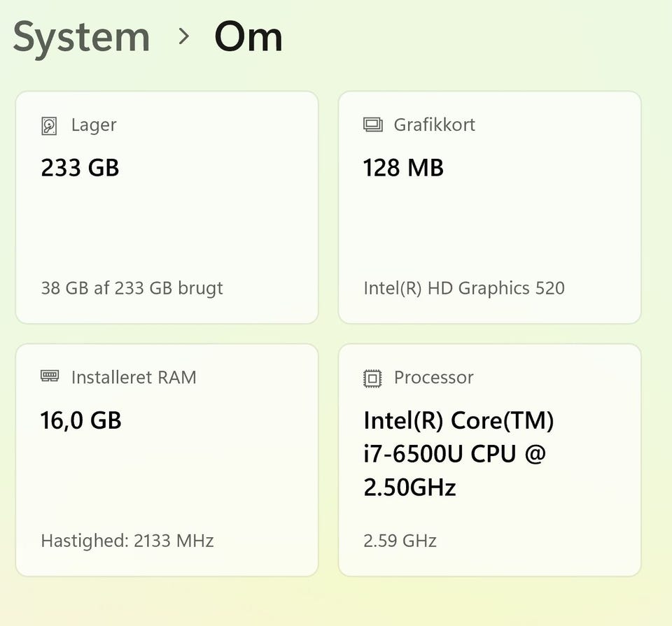Click the 233 GB storage value
This screenshot has width=672, height=626.
pyautogui.click(x=80, y=168)
